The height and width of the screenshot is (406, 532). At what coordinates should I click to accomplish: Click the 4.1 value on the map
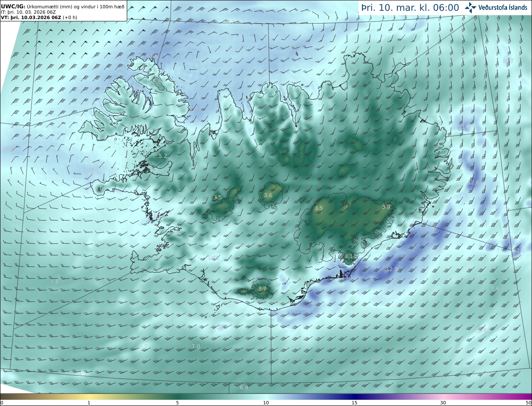click(x=348, y=257)
